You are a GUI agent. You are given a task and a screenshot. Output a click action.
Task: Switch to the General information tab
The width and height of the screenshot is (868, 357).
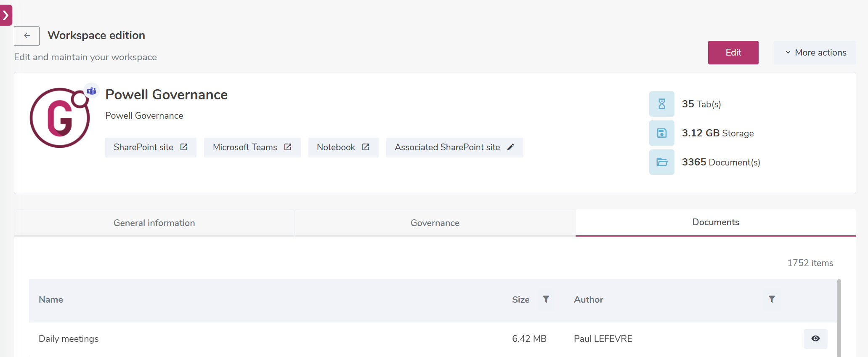tap(154, 223)
